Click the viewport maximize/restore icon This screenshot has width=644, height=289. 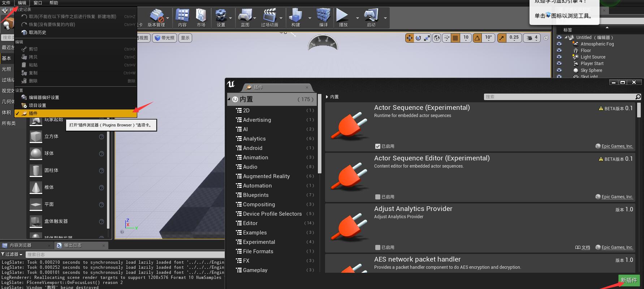point(546,38)
